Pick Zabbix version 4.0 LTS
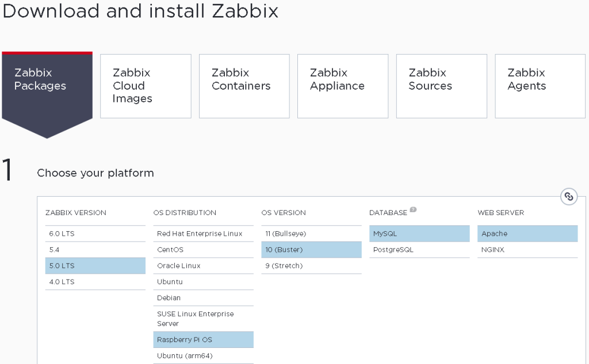 (x=95, y=282)
